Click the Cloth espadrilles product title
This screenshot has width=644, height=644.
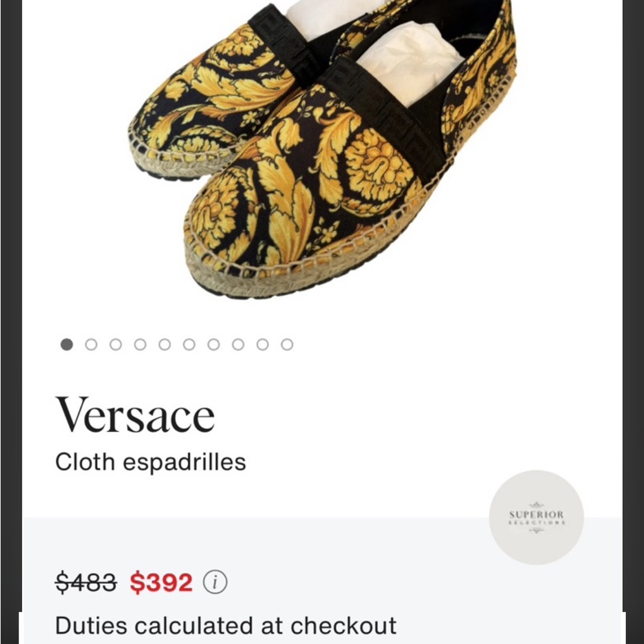[x=150, y=461]
